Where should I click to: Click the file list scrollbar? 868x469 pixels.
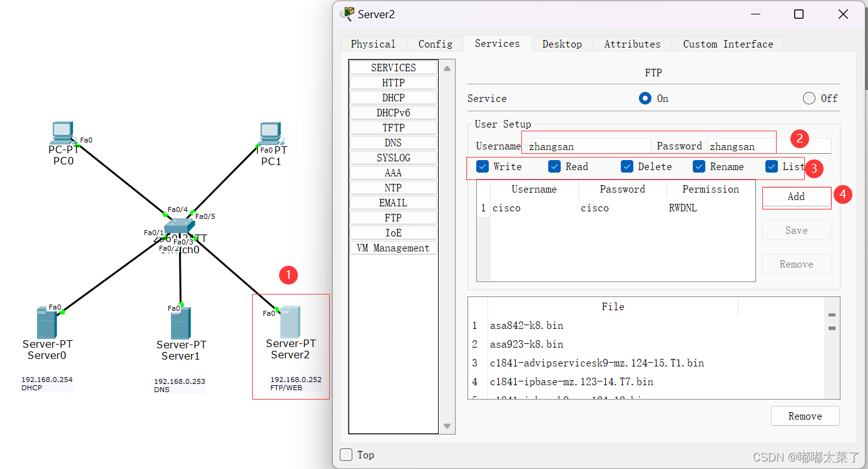coord(832,348)
